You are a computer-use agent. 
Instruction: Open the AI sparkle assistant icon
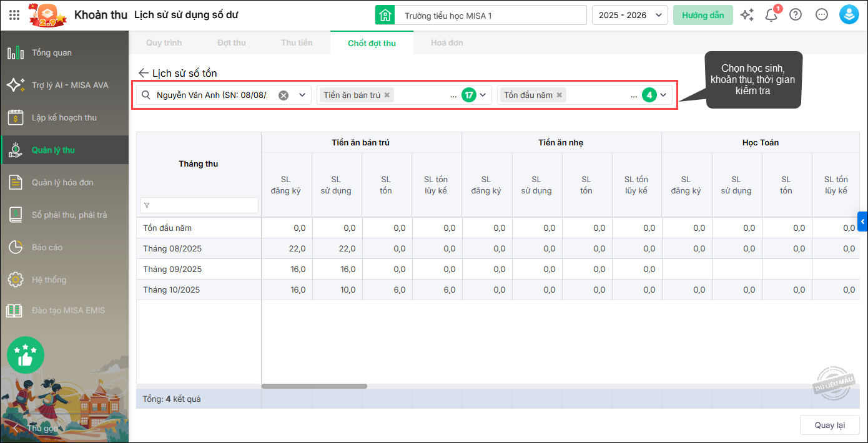(x=747, y=15)
